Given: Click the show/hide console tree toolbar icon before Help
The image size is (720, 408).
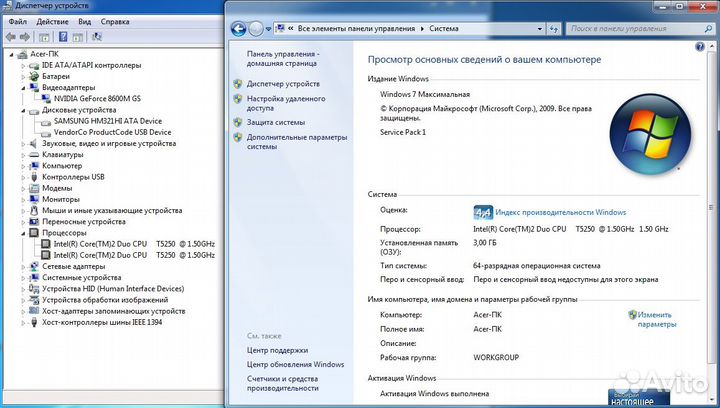Looking at the screenshot, I should pos(44,37).
